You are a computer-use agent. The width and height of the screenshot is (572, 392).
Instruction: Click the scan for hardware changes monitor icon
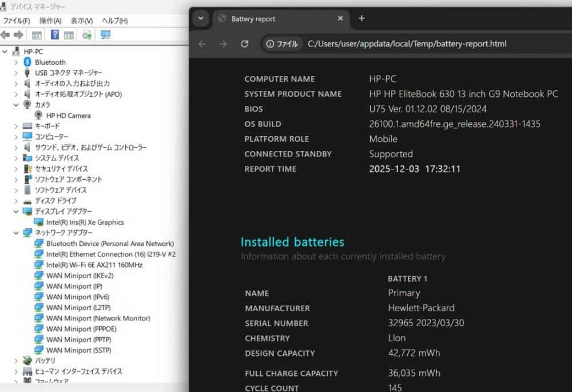point(105,35)
